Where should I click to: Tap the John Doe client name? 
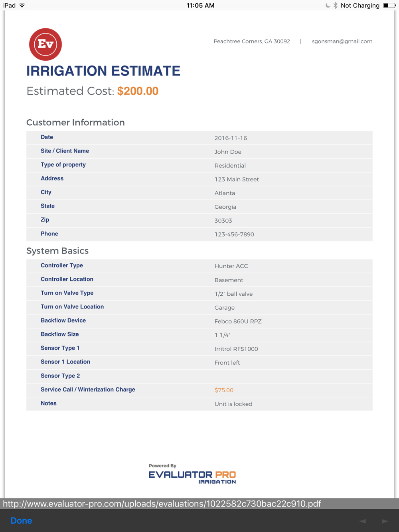point(228,152)
